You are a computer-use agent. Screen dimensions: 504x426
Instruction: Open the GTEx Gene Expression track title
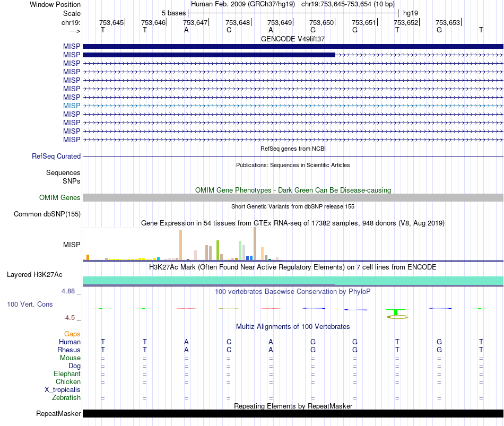[293, 223]
